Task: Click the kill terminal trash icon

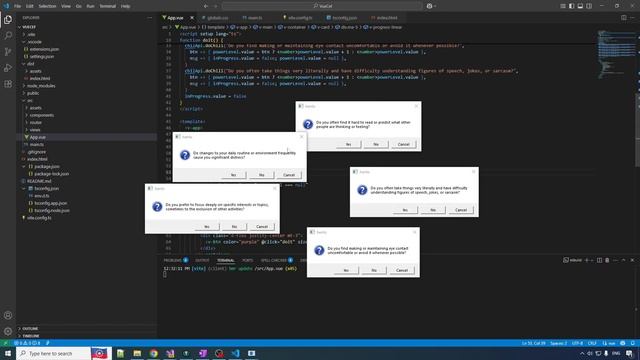Action: 607,260
